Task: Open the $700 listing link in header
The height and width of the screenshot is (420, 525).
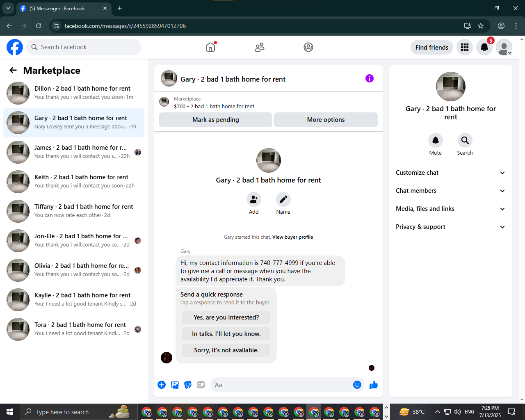Action: tap(214, 106)
